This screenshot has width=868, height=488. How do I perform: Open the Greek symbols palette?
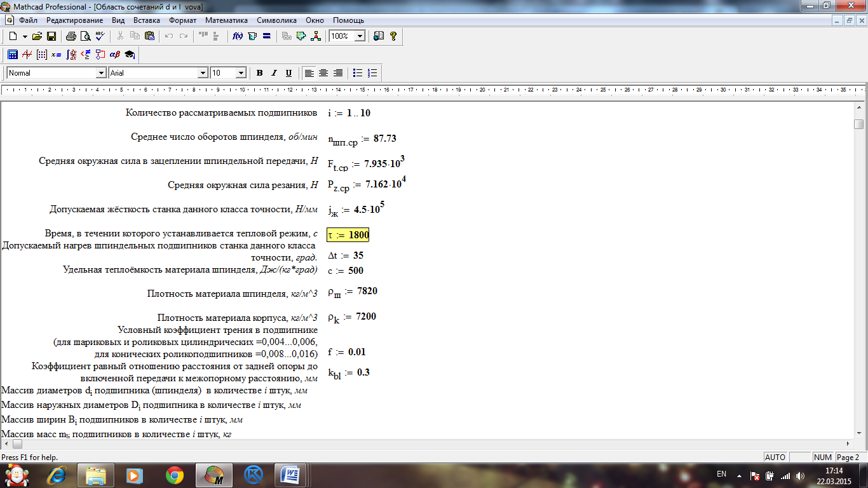(115, 55)
